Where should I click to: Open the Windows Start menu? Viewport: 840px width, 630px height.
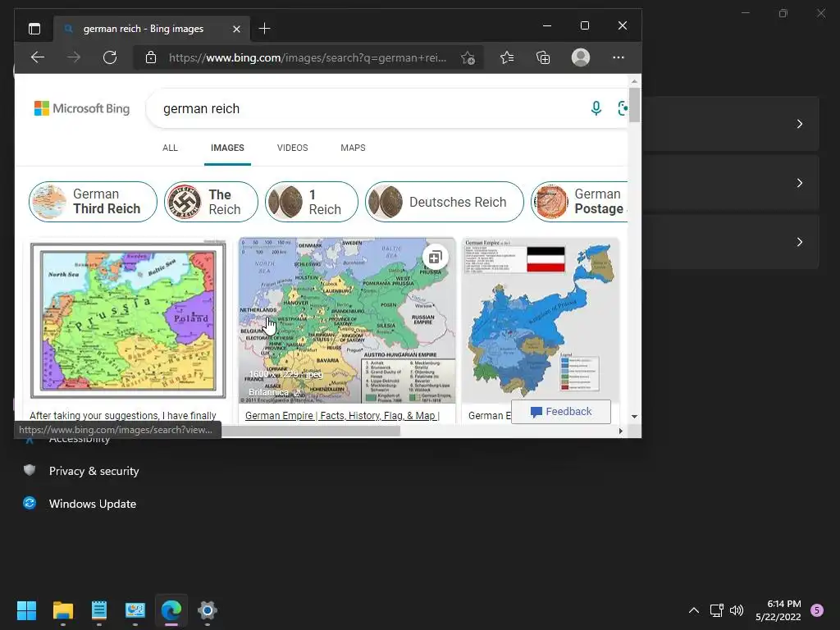click(x=26, y=610)
